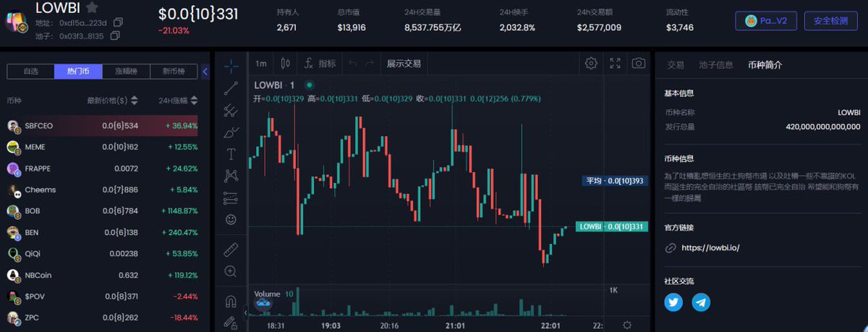The width and height of the screenshot is (868, 332).
Task: Toggle lock drawing mode pencil icon
Action: coord(231,323)
